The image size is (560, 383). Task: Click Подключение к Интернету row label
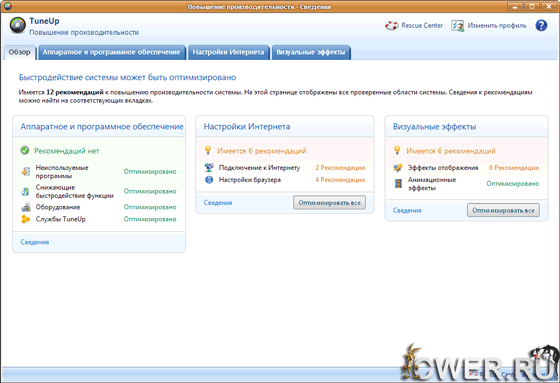pos(259,168)
